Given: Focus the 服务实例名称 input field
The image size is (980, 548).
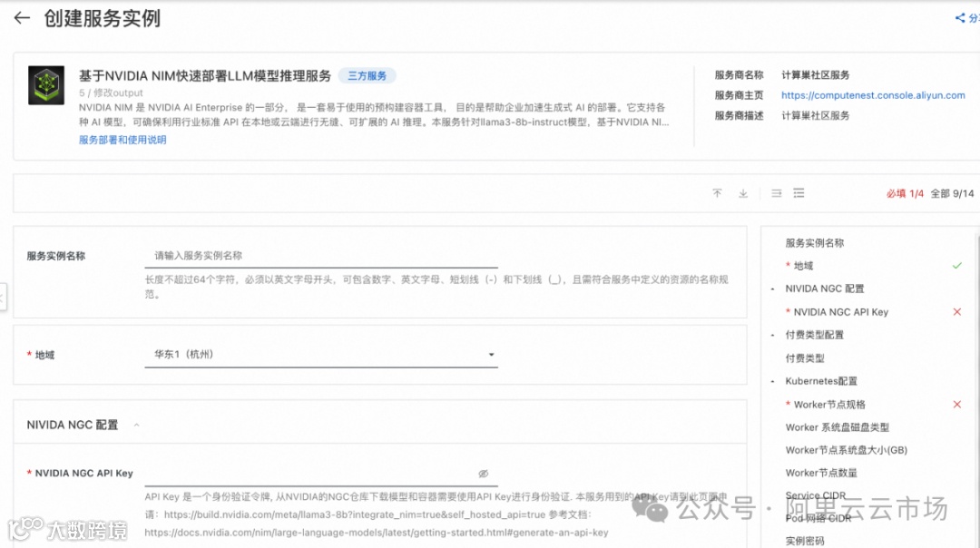Looking at the screenshot, I should pos(321,256).
